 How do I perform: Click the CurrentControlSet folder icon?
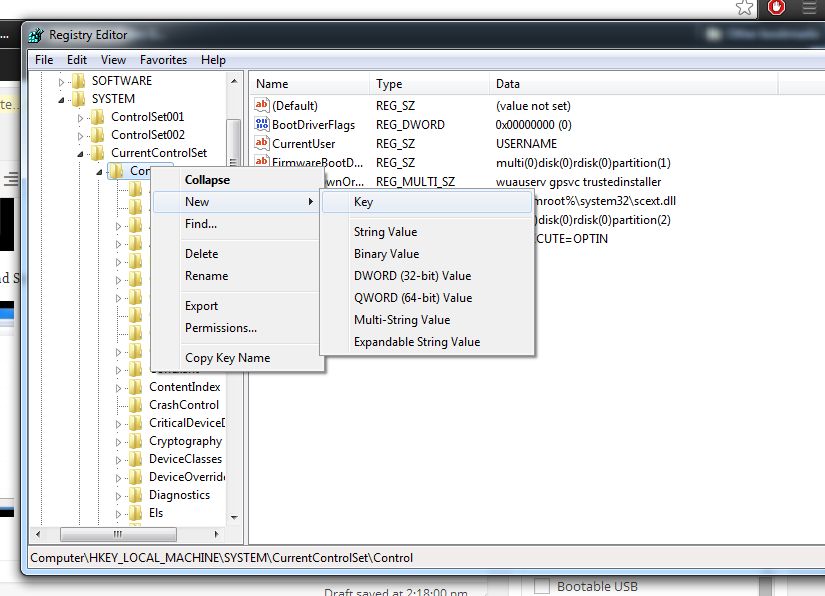pyautogui.click(x=97, y=153)
